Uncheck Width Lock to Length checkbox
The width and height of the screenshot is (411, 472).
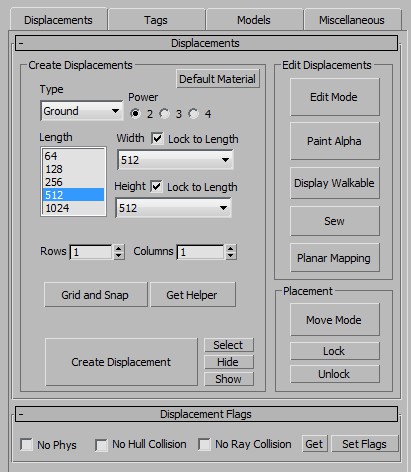pyautogui.click(x=157, y=139)
